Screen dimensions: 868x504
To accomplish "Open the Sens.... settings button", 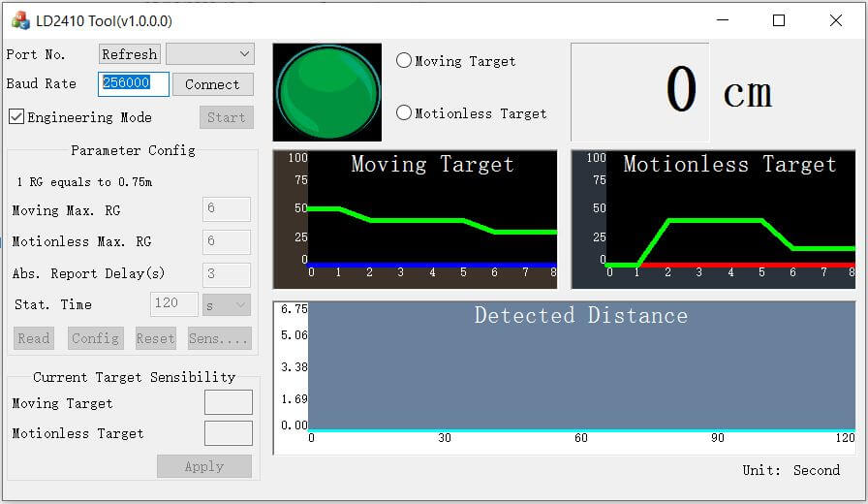I will click(219, 338).
